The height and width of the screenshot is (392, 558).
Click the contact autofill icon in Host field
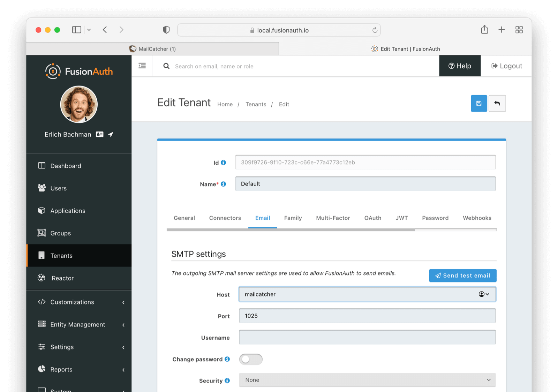pos(484,294)
